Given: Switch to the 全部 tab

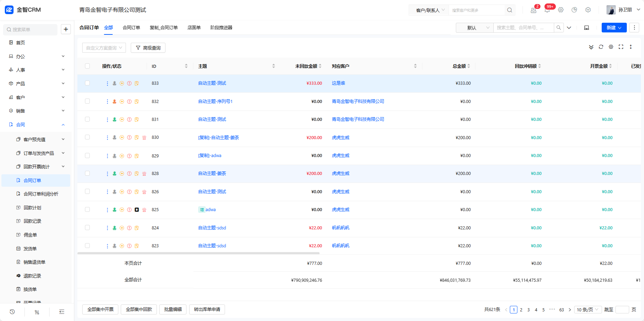Looking at the screenshot, I should 108,28.
